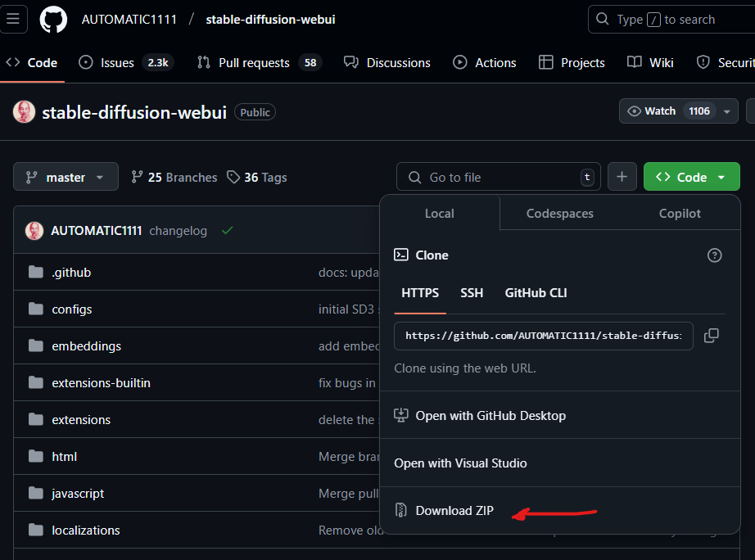Screen dimensions: 755x560
Task: Open the clone help question-mark icon
Action: (x=714, y=255)
